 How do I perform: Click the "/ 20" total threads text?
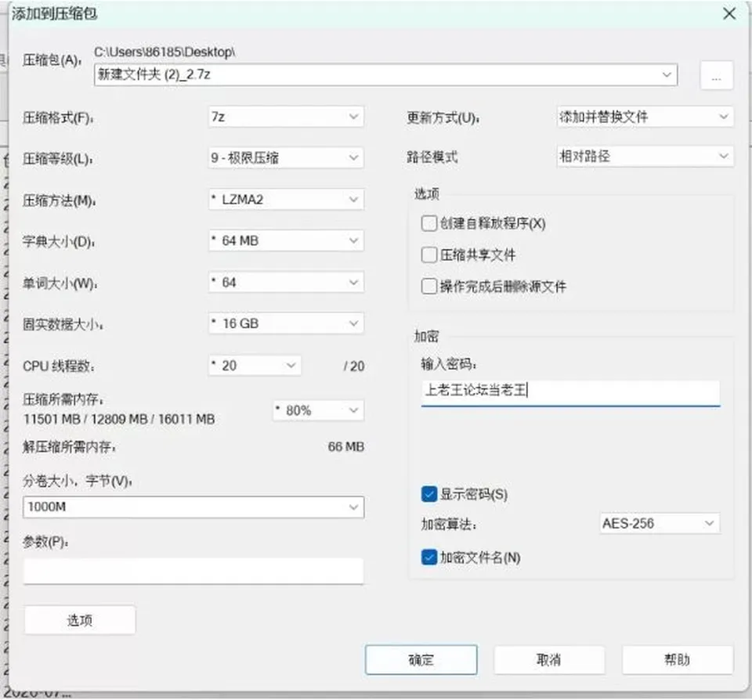(354, 366)
